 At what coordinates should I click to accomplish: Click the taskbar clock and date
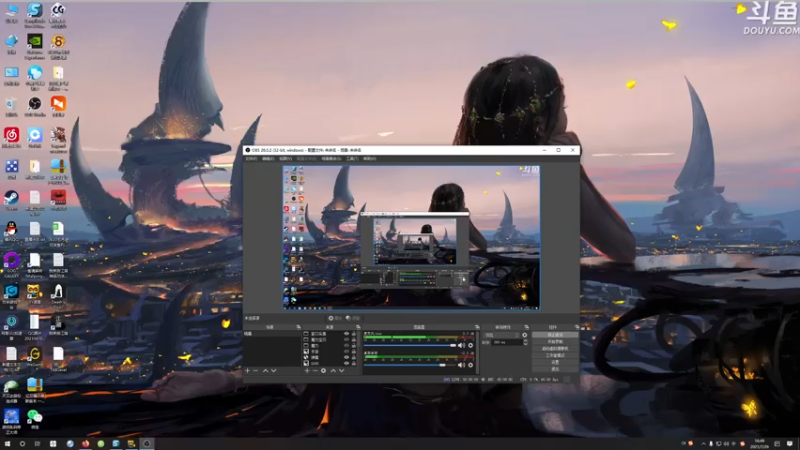[x=760, y=443]
